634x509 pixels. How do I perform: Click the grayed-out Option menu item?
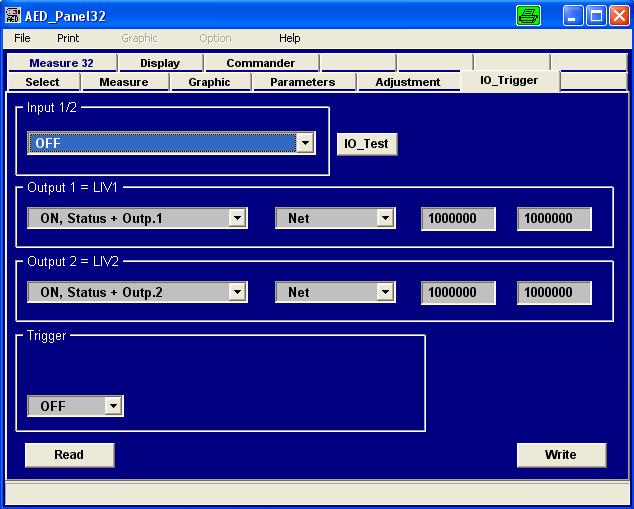(216, 38)
